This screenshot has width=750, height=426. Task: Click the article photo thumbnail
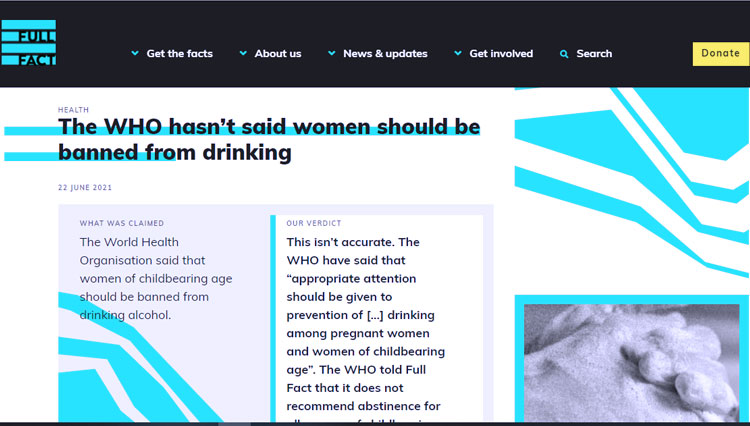631,363
